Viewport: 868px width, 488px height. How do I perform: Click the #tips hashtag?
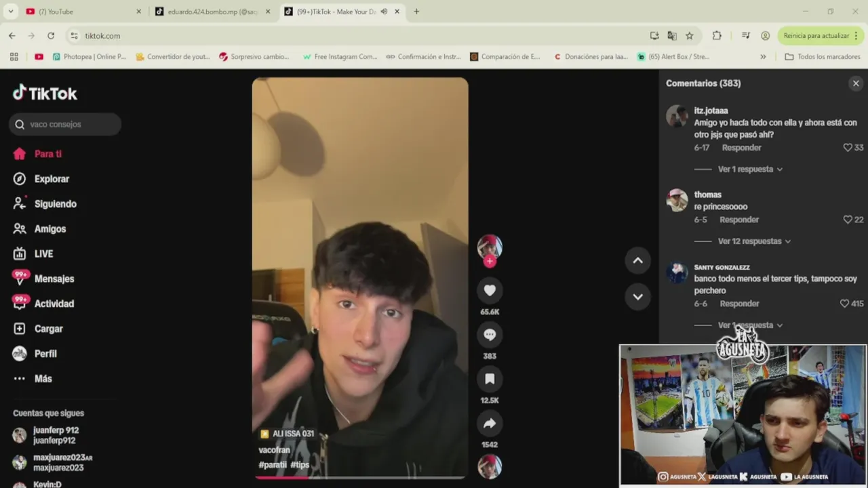tap(300, 465)
